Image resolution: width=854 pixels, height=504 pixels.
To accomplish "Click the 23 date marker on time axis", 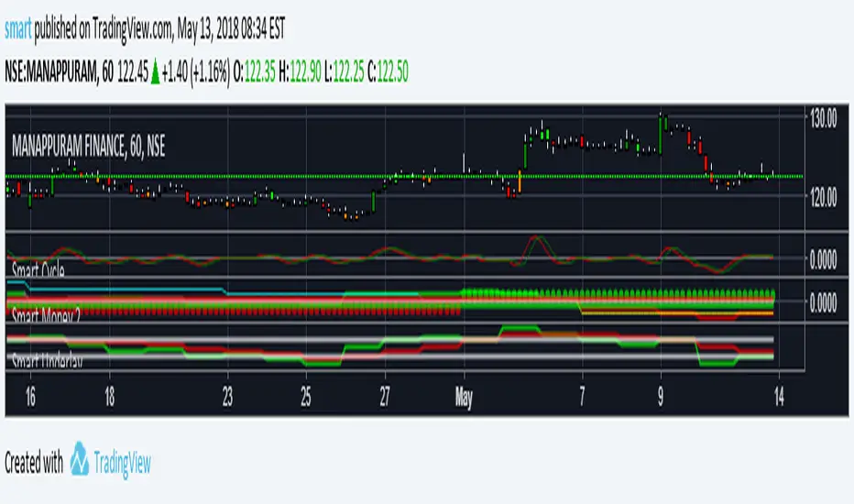I will pyautogui.click(x=227, y=397).
